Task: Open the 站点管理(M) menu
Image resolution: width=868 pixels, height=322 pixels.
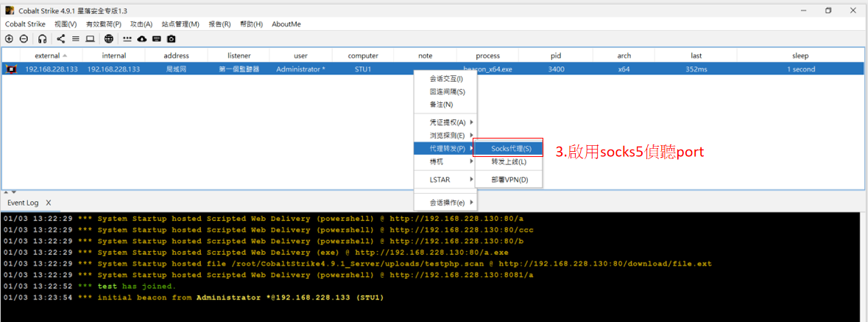Action: (x=180, y=24)
